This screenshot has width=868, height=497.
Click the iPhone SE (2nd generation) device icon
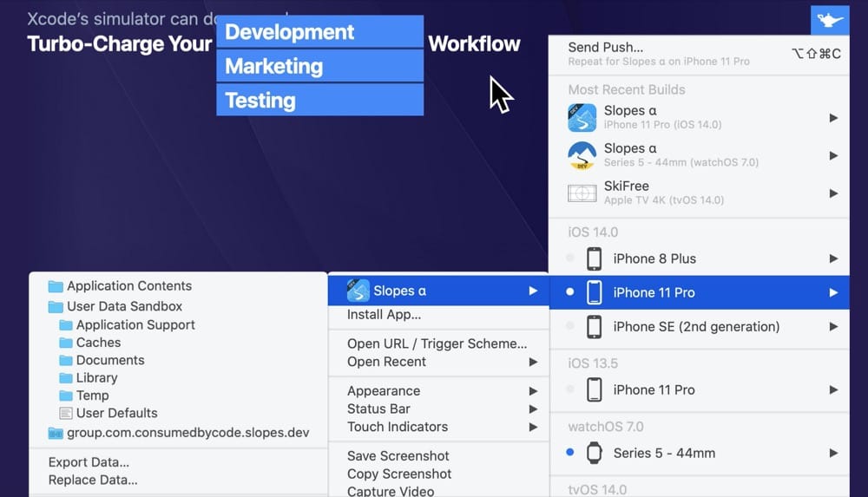click(x=594, y=326)
